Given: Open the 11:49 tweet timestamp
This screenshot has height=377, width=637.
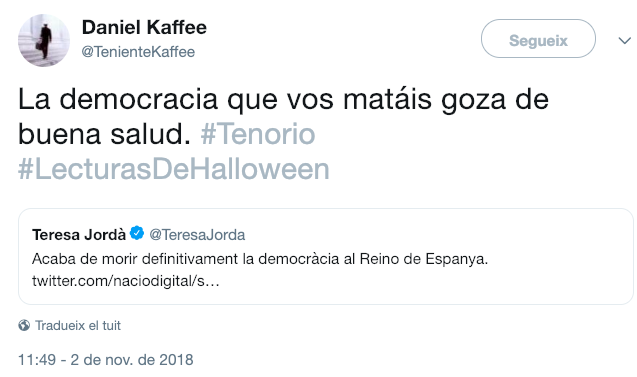Looking at the screenshot, I should click(x=37, y=360).
